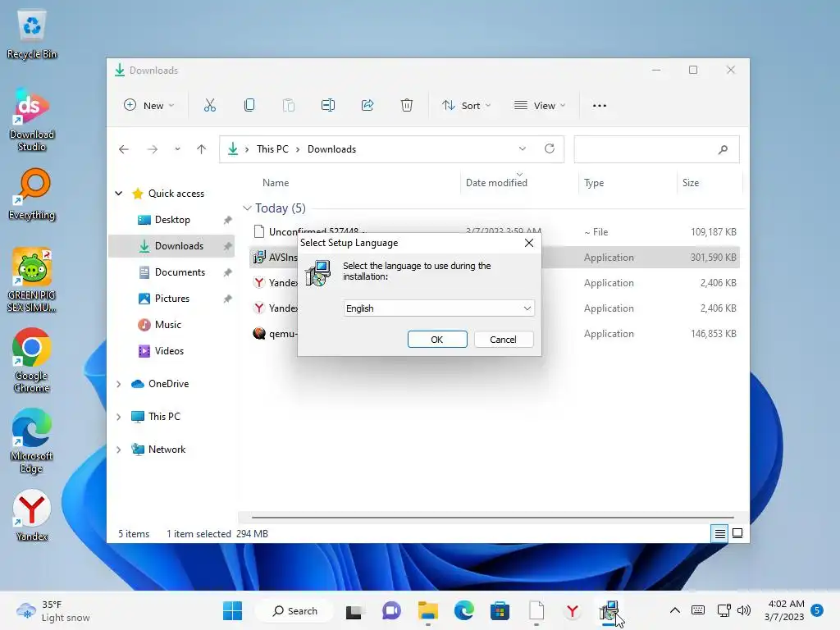Click the taskbar Search box
840x630 pixels.
tap(294, 610)
